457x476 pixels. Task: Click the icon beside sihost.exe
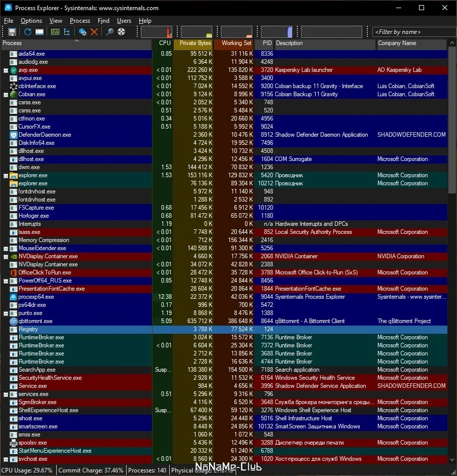coord(13,419)
